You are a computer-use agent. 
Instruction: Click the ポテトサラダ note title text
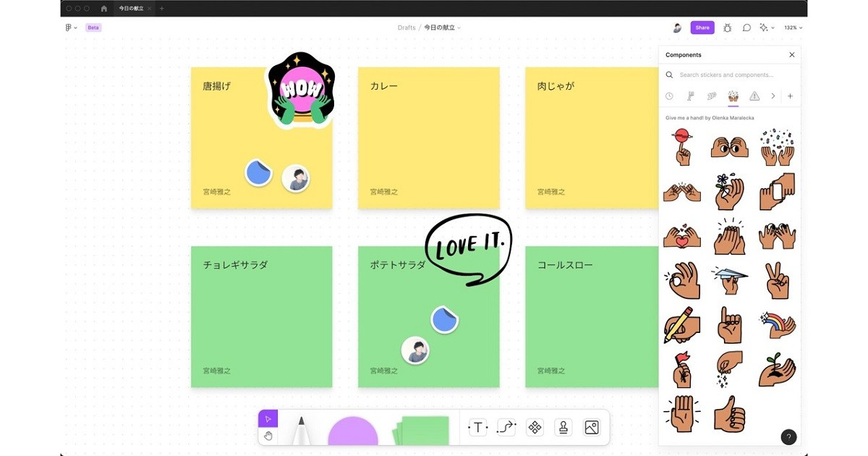pos(397,265)
